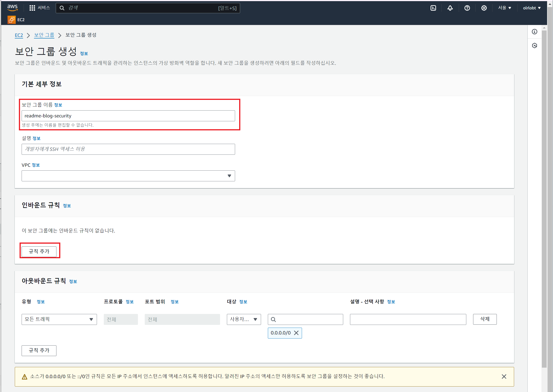Click the help question mark icon
The image size is (553, 392).
[467, 8]
